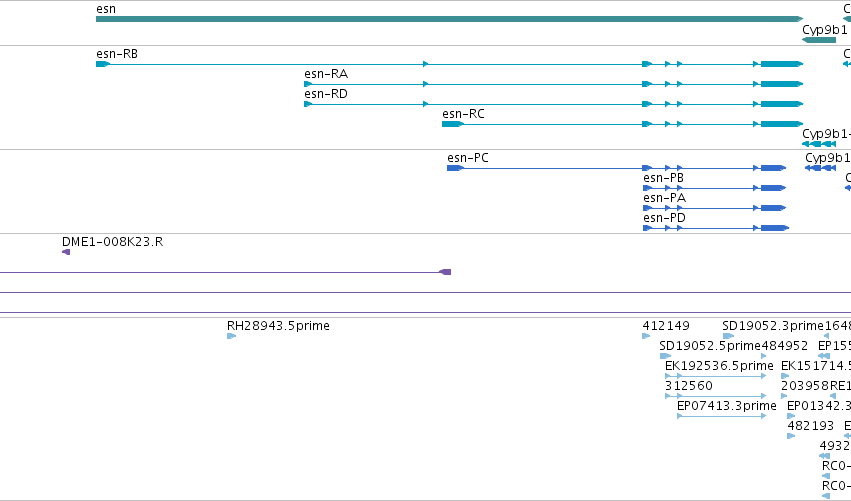Image resolution: width=851 pixels, height=501 pixels.
Task: Click the esn gene name label
Action: (x=106, y=9)
